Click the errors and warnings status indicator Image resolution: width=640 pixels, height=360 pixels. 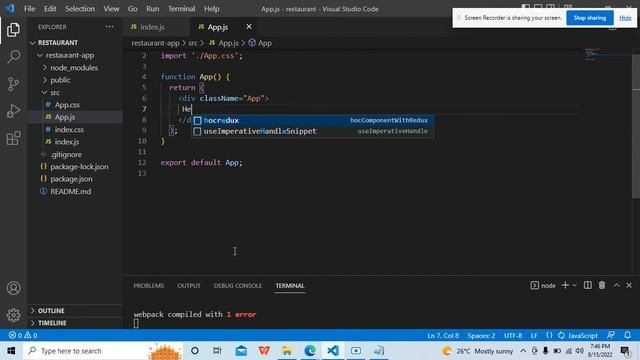point(23,335)
